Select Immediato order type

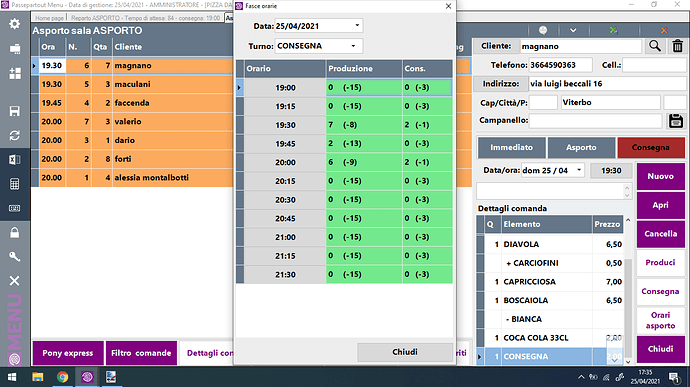[511, 147]
